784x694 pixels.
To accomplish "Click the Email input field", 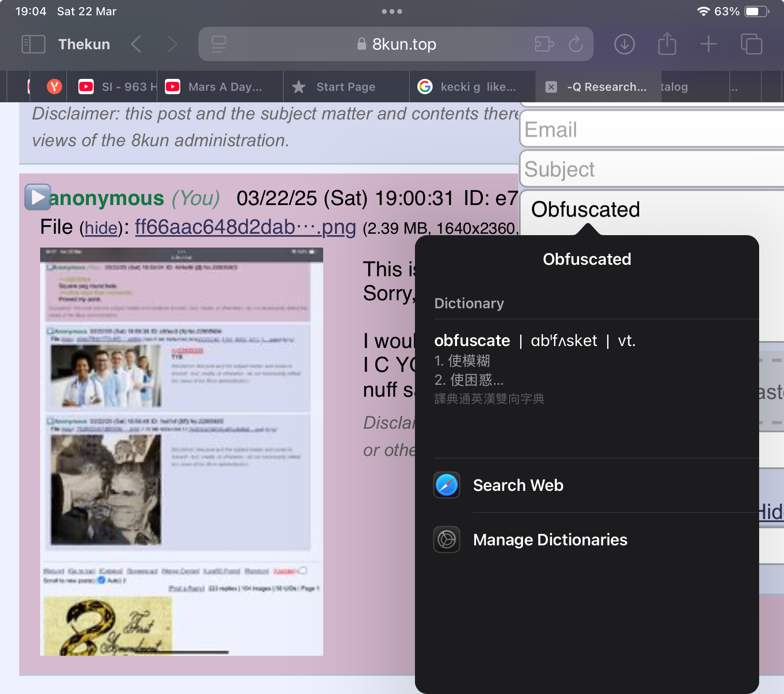I will click(652, 129).
